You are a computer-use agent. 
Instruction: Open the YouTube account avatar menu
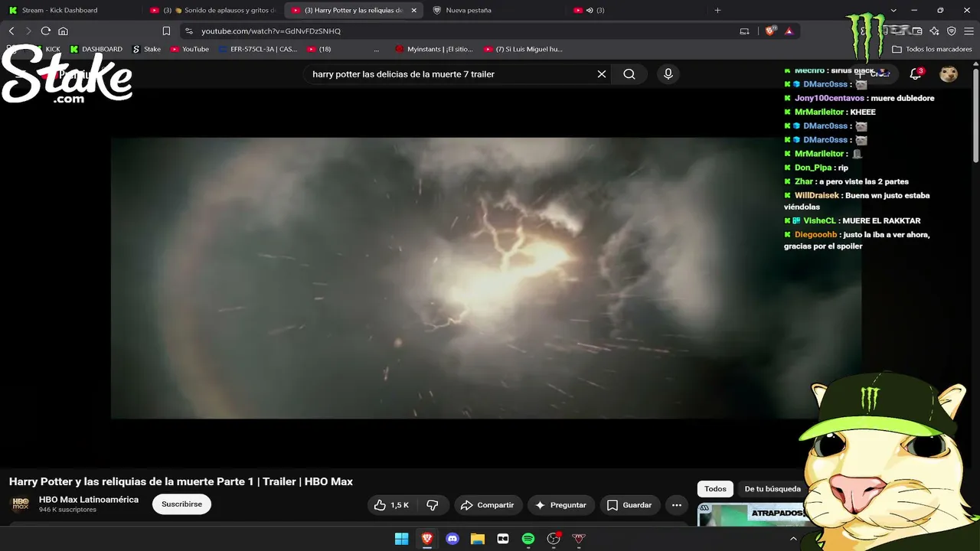coord(949,74)
